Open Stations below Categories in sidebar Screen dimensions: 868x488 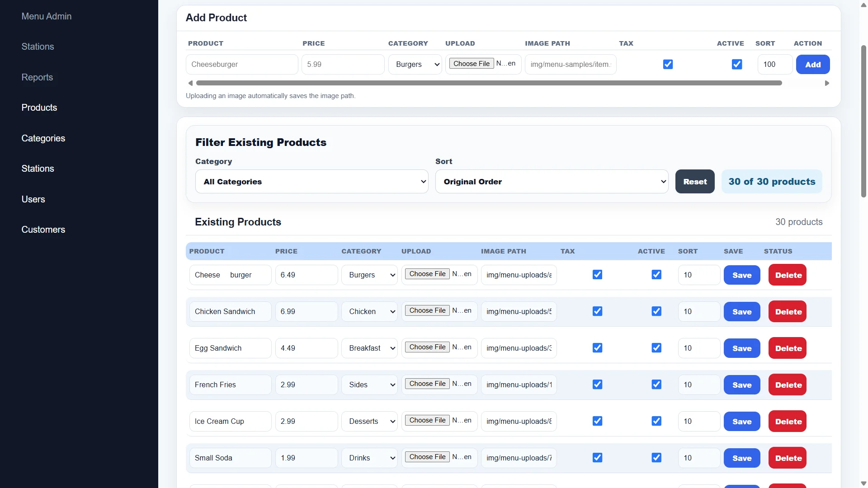tap(38, 169)
